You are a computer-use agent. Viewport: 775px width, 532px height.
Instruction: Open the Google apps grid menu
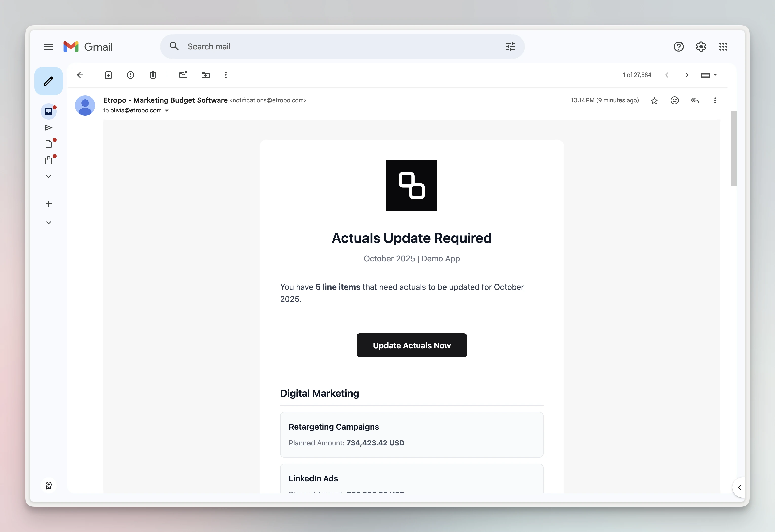(723, 47)
